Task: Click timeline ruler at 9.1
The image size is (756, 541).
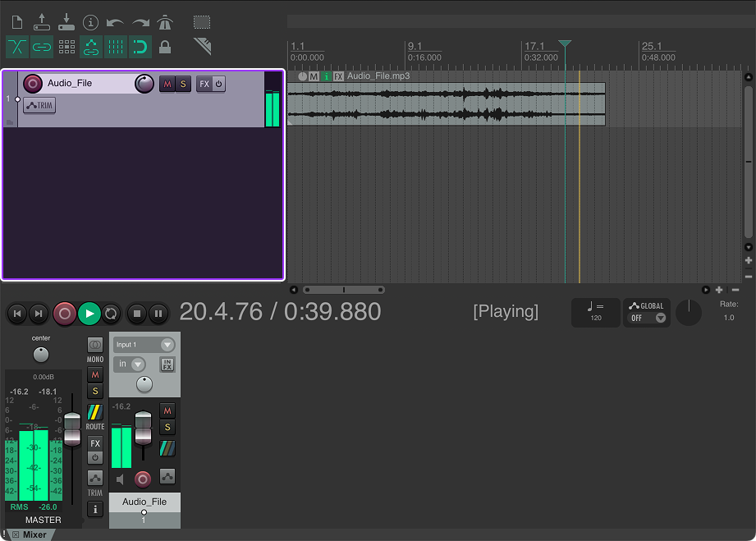Action: pyautogui.click(x=415, y=46)
